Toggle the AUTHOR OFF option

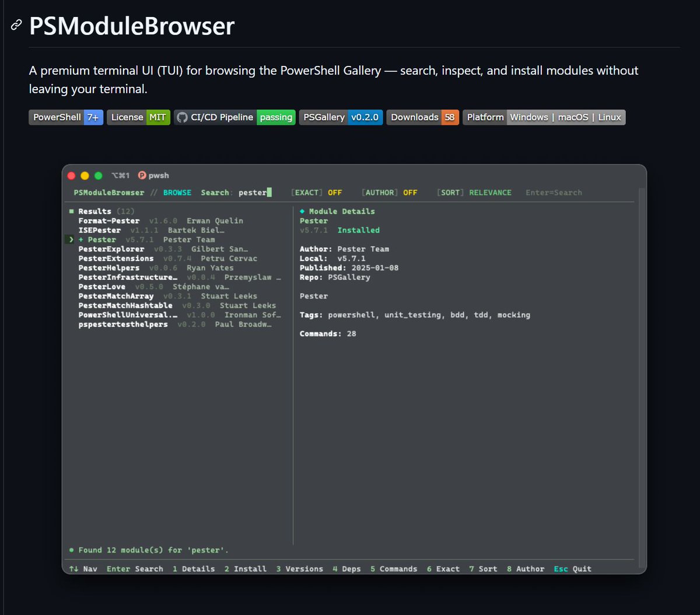[389, 192]
